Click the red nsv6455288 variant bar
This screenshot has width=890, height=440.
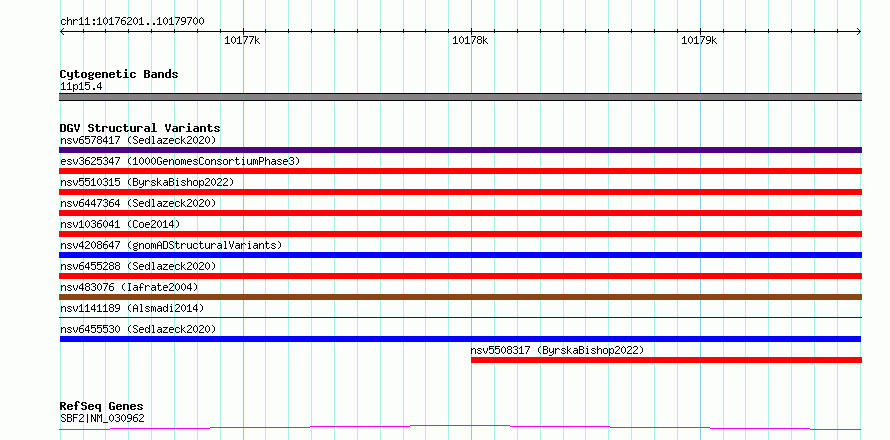point(460,276)
